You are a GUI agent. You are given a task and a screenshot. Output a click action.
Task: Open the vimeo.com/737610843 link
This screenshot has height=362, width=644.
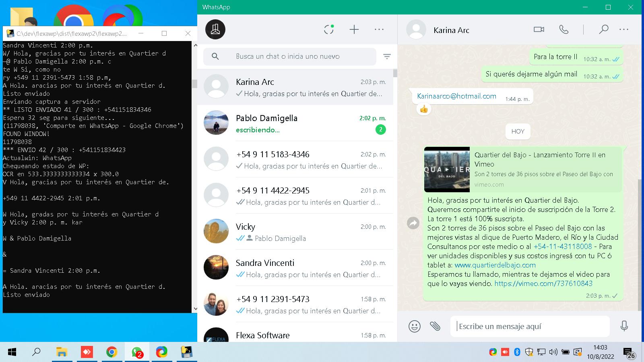click(543, 284)
